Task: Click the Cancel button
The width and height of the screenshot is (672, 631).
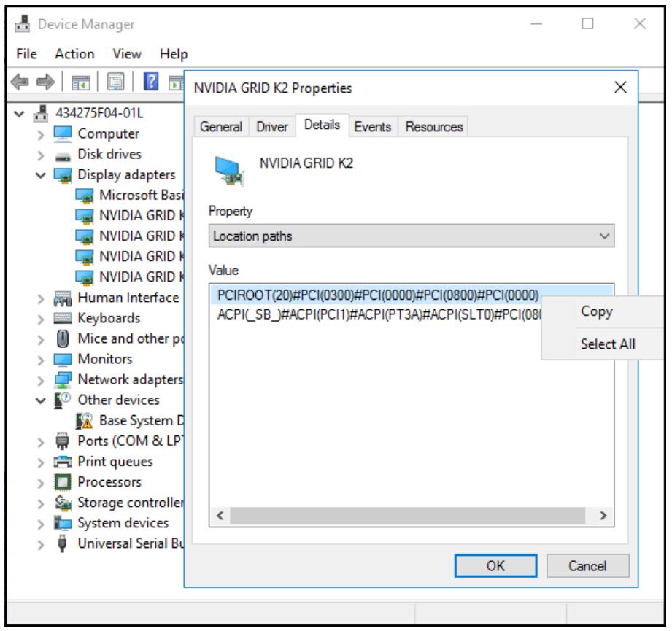Action: point(587,566)
